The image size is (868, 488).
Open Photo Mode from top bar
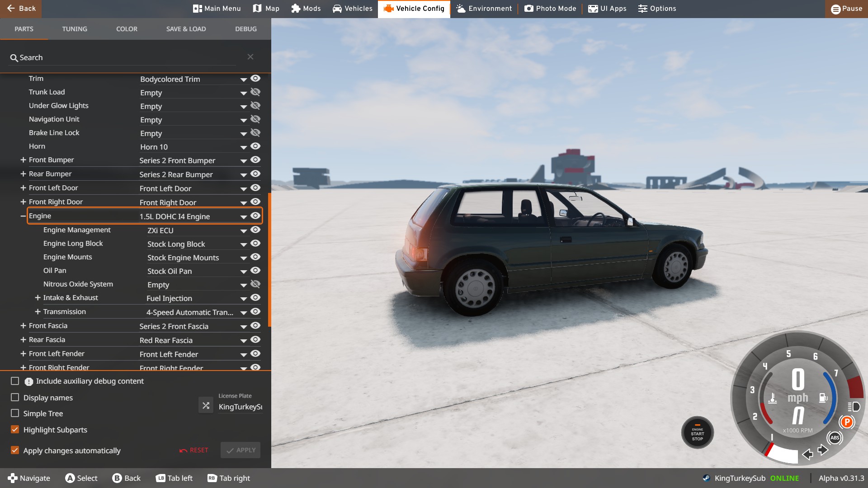pyautogui.click(x=550, y=9)
